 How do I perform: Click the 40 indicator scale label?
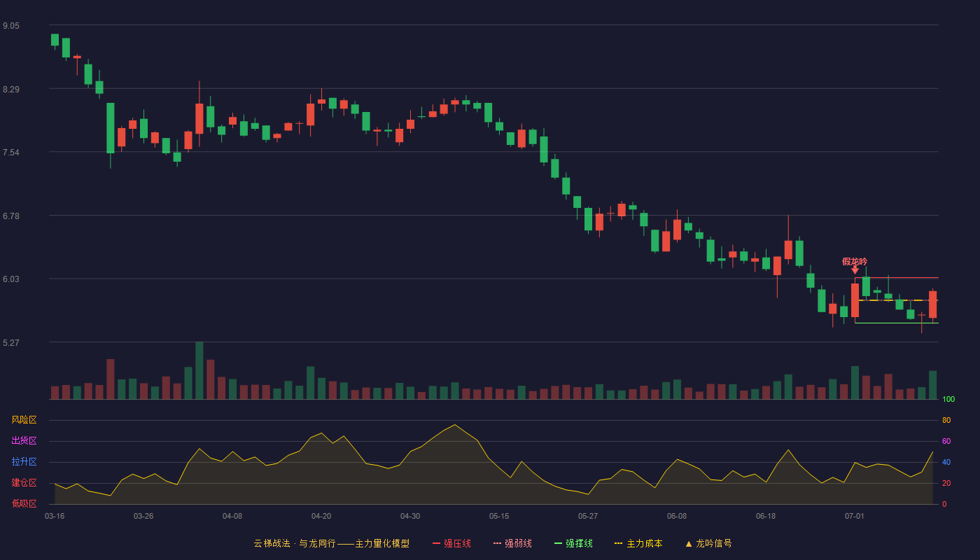coord(946,462)
